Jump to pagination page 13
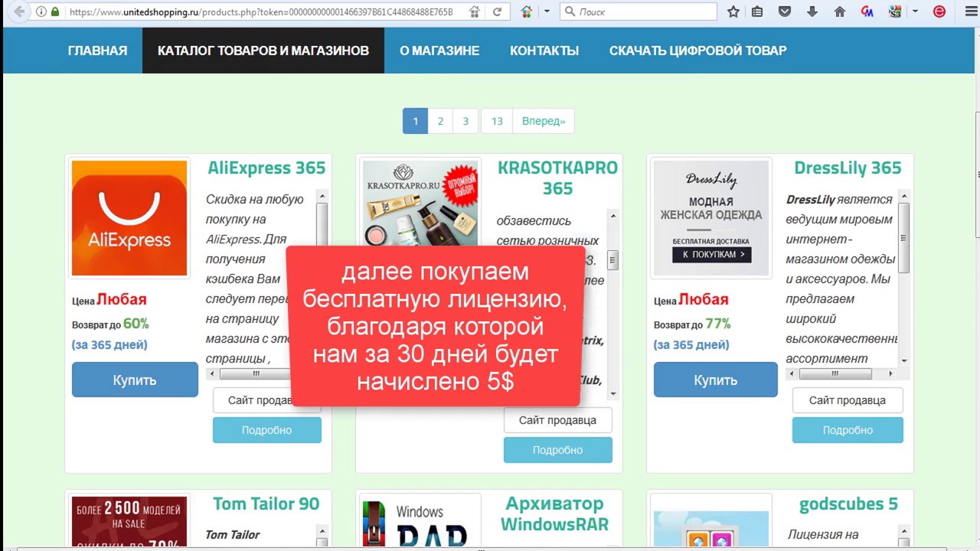980x551 pixels. pos(497,121)
